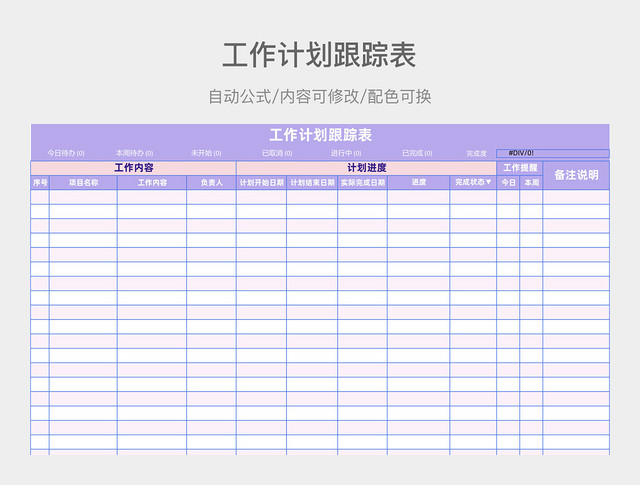The image size is (640, 485).
Task: Click the 已完成 (0) counter
Action: pos(417,153)
